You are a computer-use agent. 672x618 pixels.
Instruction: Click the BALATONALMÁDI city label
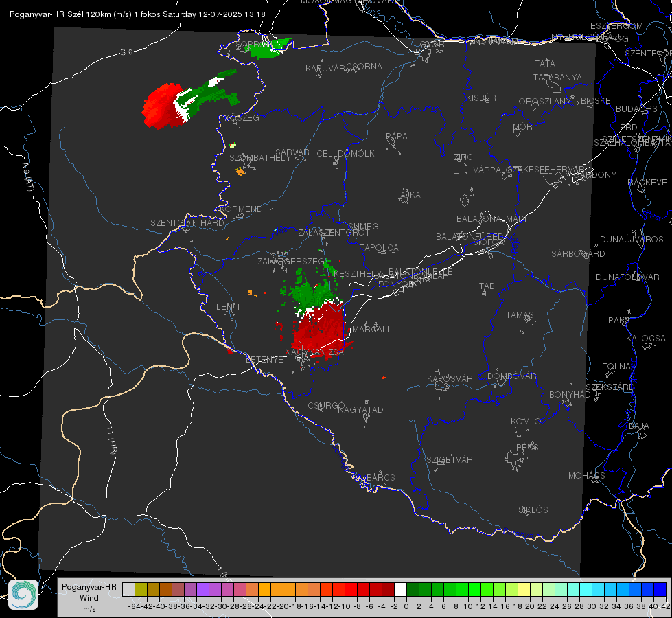tap(491, 219)
